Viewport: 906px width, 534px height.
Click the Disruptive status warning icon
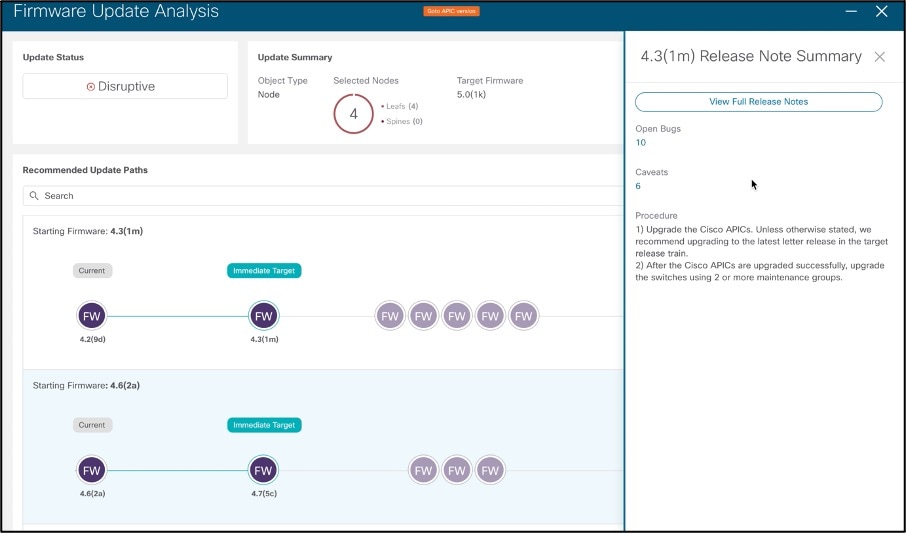[x=91, y=87]
